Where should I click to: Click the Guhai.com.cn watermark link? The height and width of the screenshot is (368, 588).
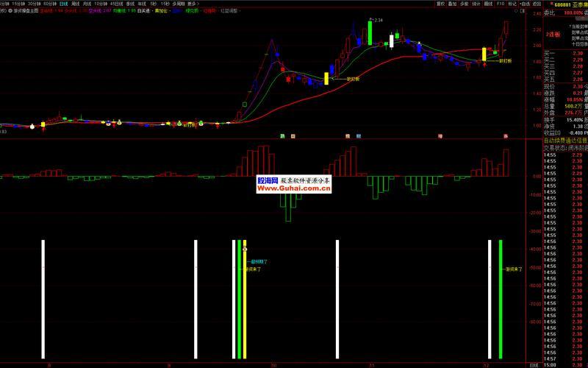[x=294, y=188]
